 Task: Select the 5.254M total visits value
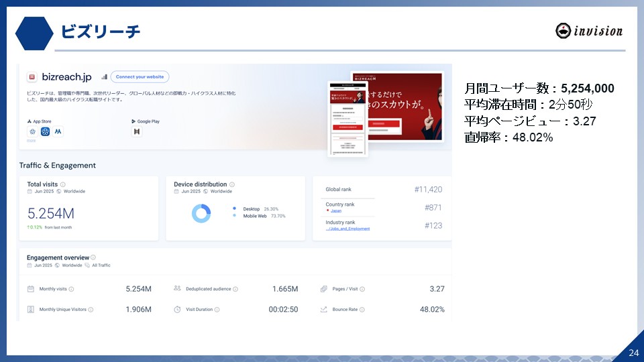[51, 213]
